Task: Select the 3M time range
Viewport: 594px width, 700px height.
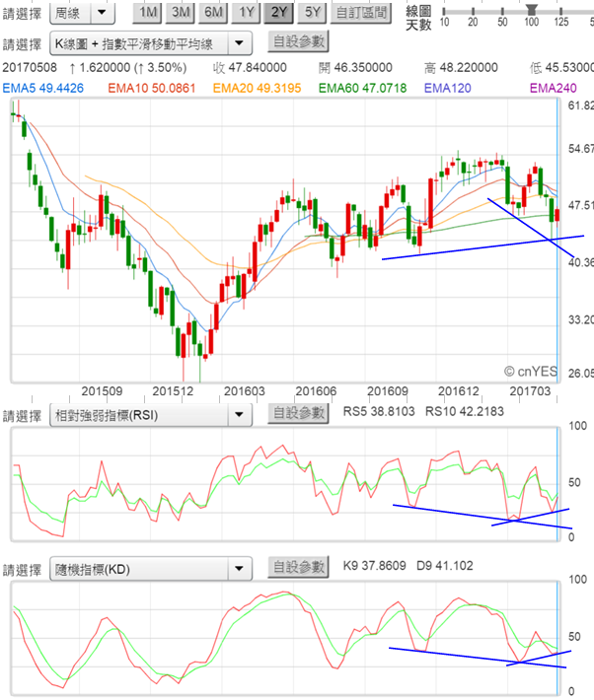Action: (181, 12)
